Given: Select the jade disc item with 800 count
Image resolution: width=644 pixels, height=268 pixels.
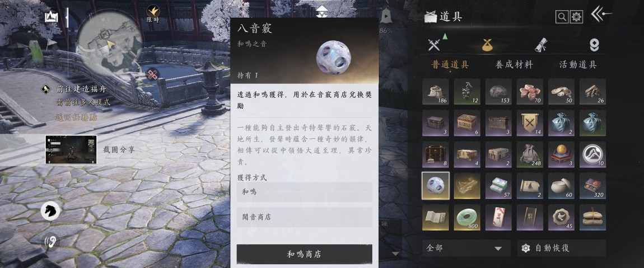Looking at the screenshot, I should click(467, 218).
